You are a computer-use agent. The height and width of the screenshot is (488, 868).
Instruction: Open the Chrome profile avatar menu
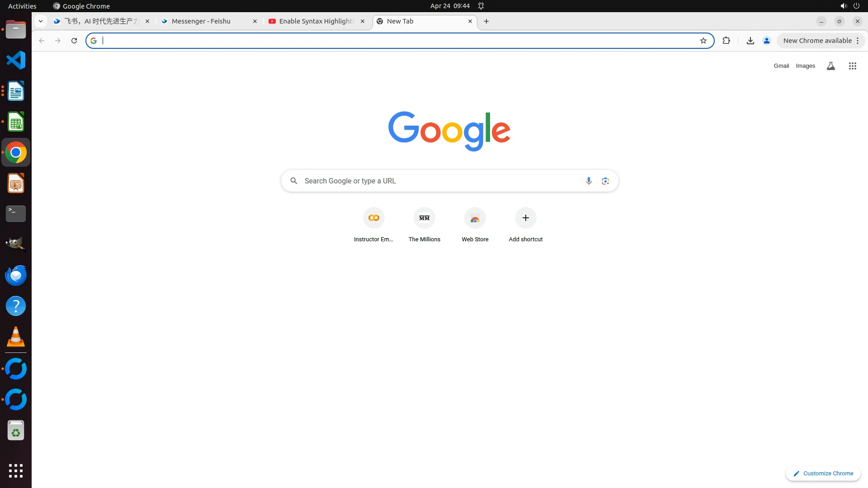click(766, 41)
